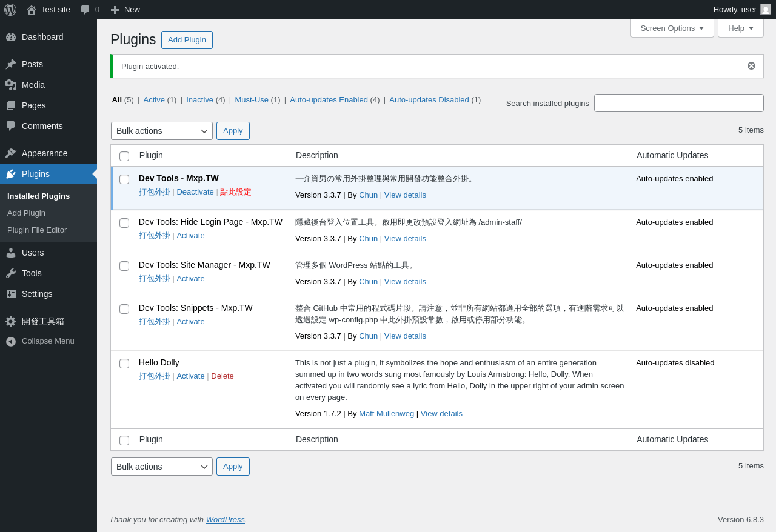Screen dimensions: 776x532
Task: Click the Add Plugin button
Action: [x=187, y=40]
